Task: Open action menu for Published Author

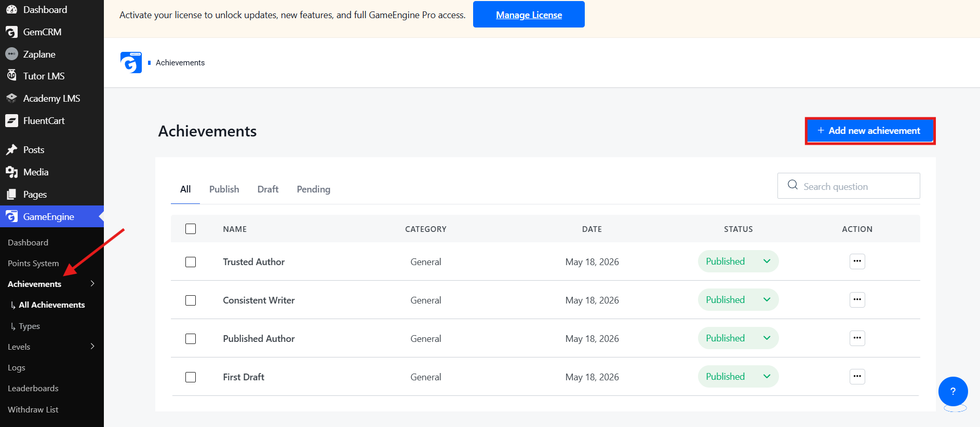Action: click(857, 338)
